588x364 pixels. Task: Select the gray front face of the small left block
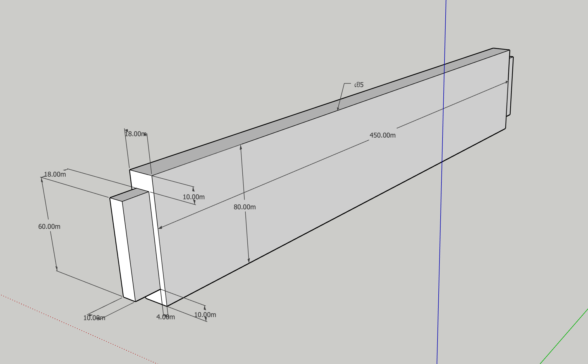(141, 246)
